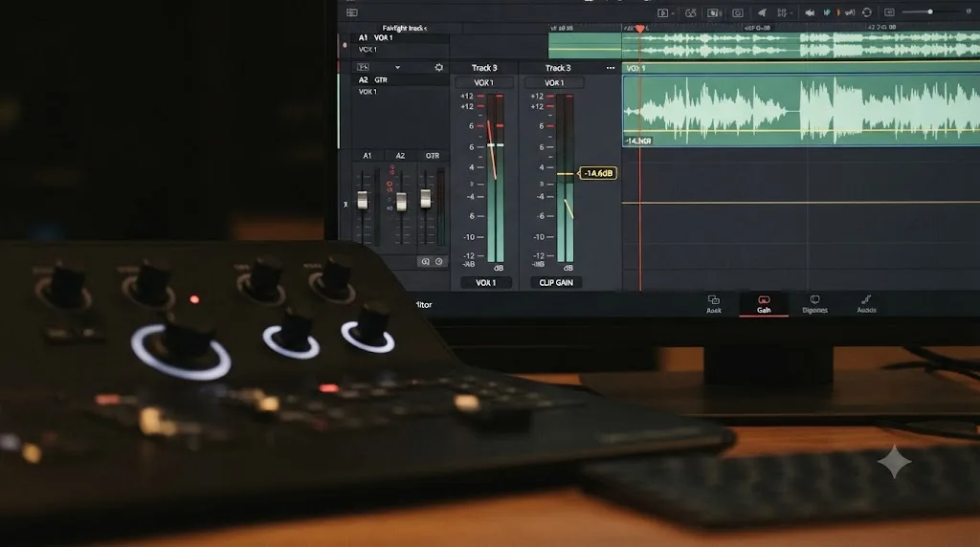The width and height of the screenshot is (980, 547).
Task: Click the small rectangle icon left of the zoom slider
Action: point(889,12)
